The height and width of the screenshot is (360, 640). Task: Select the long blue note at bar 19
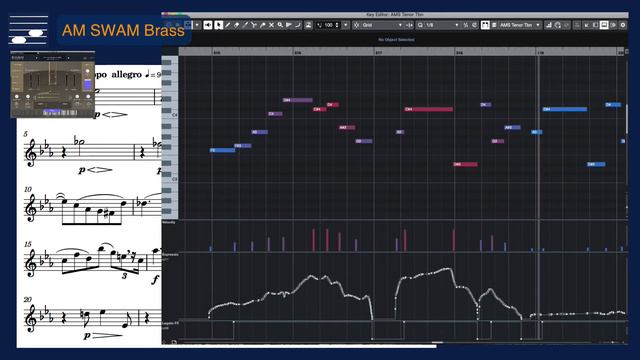565,109
